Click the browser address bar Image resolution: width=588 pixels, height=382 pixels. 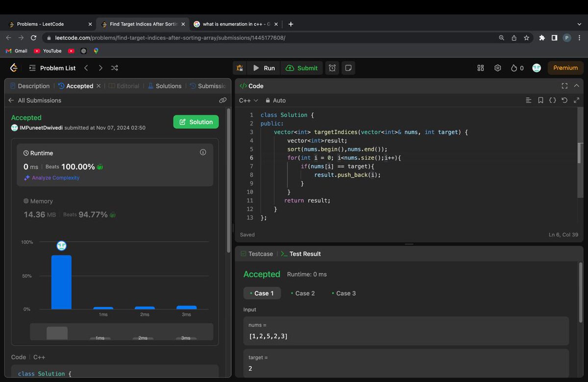[x=269, y=38]
